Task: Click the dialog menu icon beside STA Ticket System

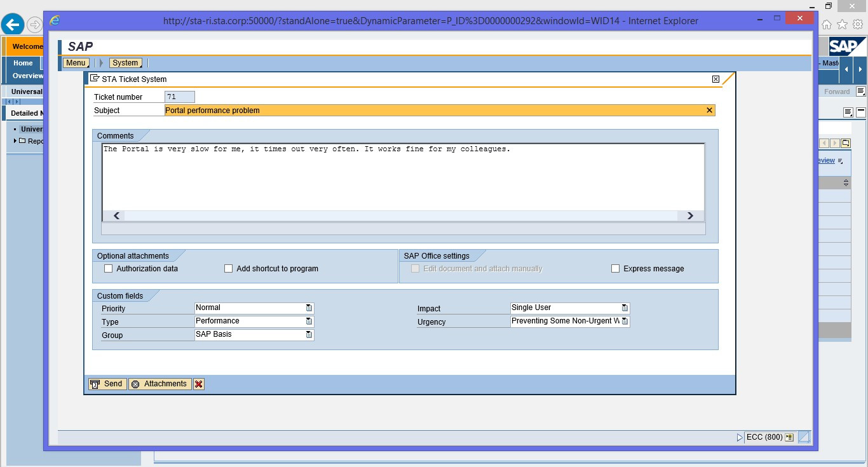Action: click(x=95, y=79)
